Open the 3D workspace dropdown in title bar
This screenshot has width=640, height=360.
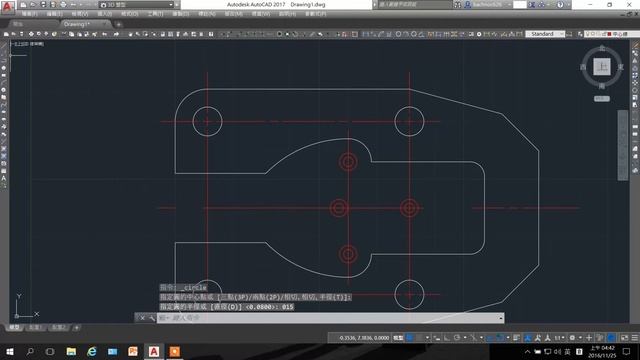click(136, 5)
